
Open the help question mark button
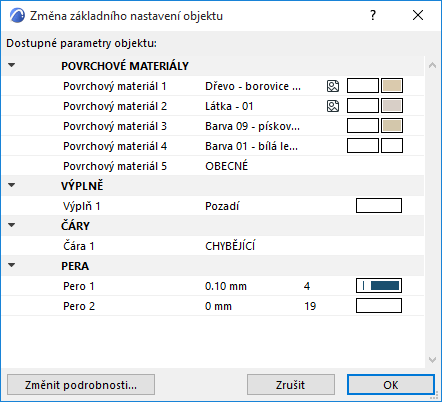(373, 15)
